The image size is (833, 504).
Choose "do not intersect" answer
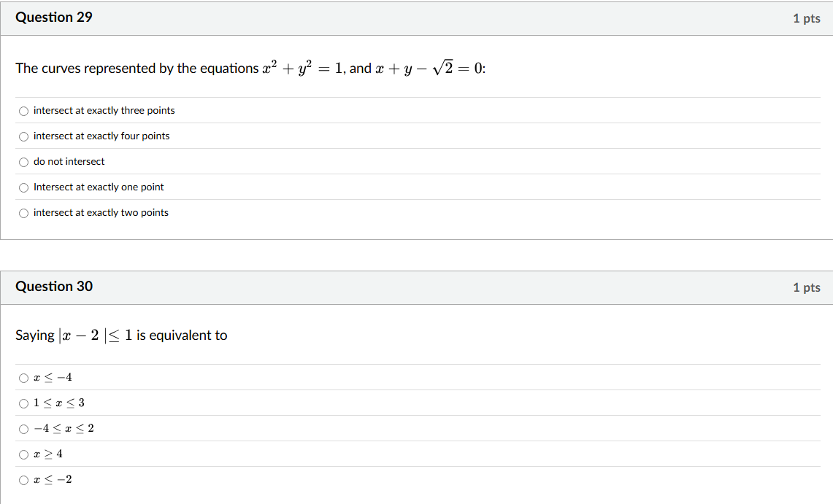click(23, 162)
